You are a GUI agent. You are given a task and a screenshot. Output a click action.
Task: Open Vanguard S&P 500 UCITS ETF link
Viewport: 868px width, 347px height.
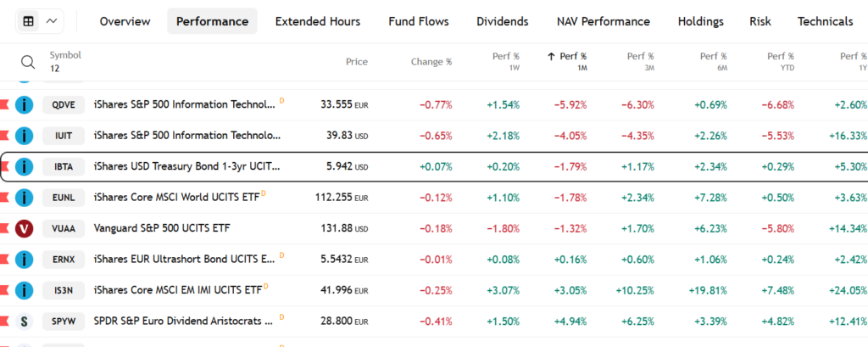pyautogui.click(x=162, y=229)
